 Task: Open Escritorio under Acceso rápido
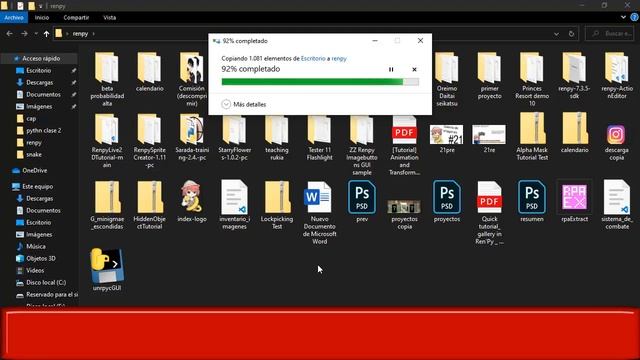[38, 71]
